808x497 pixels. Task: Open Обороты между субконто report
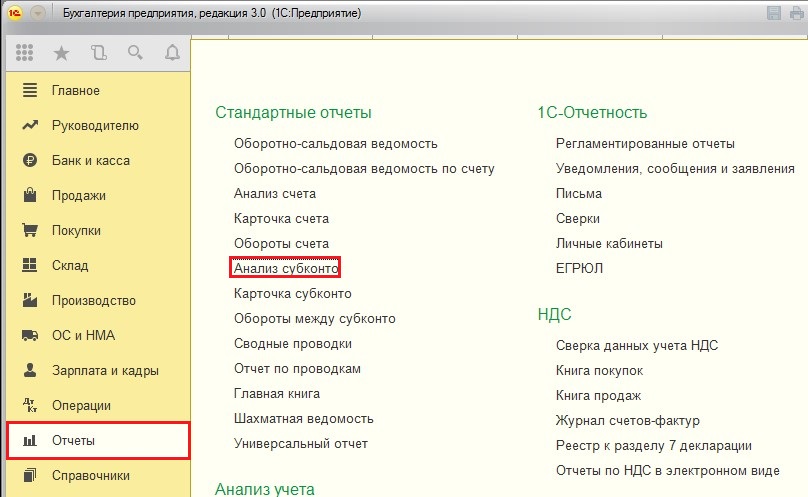point(314,319)
